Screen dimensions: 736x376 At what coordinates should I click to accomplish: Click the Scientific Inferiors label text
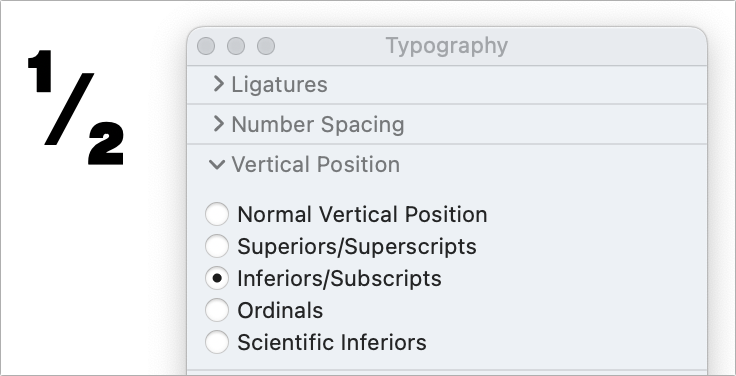coord(332,342)
